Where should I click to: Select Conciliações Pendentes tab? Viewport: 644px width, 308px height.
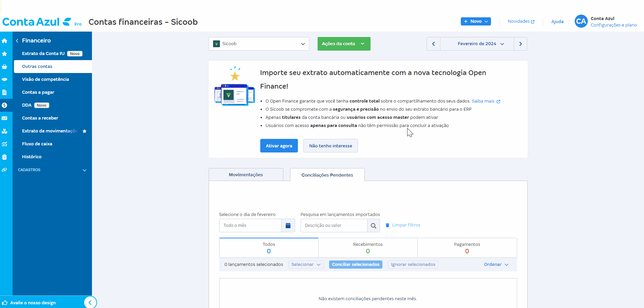coord(327,175)
